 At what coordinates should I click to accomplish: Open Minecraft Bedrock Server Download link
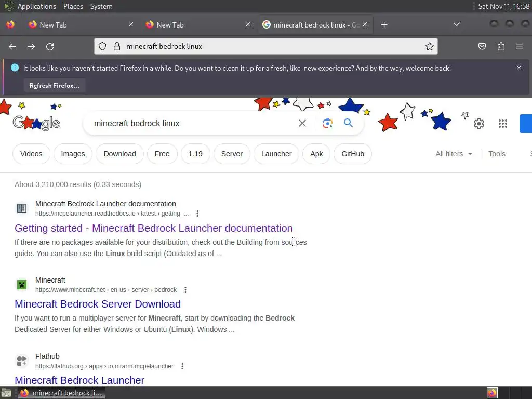click(x=98, y=304)
